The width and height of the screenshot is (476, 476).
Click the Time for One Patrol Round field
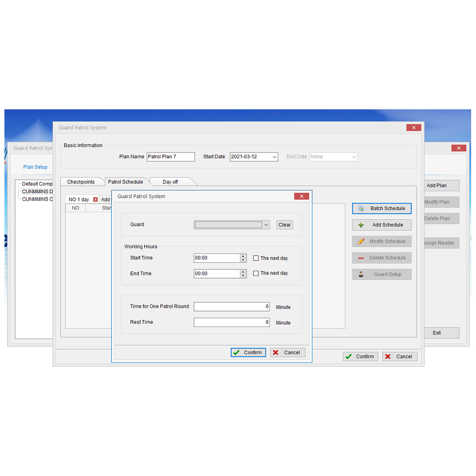(x=231, y=307)
